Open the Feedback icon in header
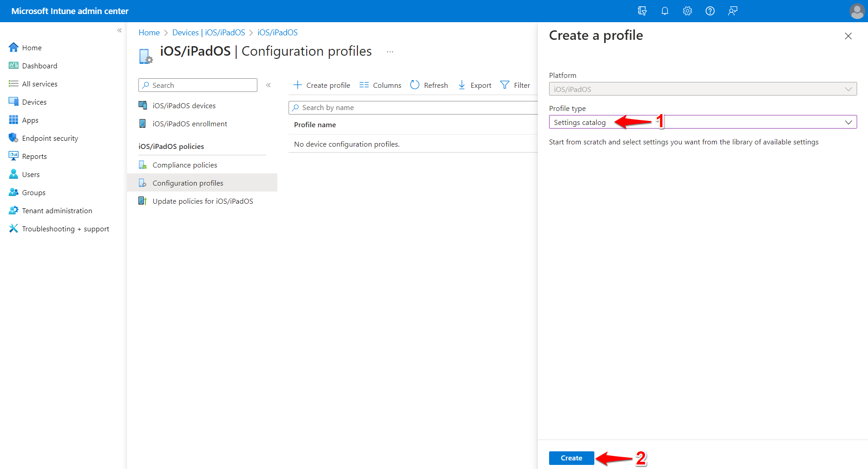 pyautogui.click(x=733, y=11)
